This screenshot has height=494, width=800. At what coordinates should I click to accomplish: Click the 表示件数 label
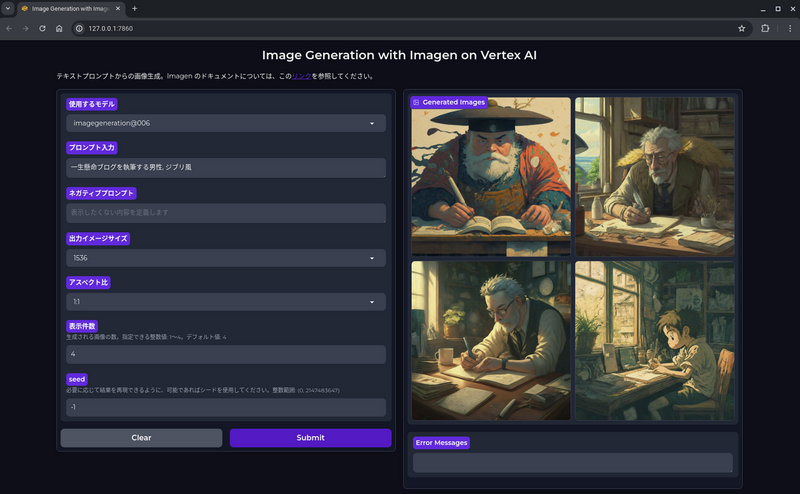point(82,326)
